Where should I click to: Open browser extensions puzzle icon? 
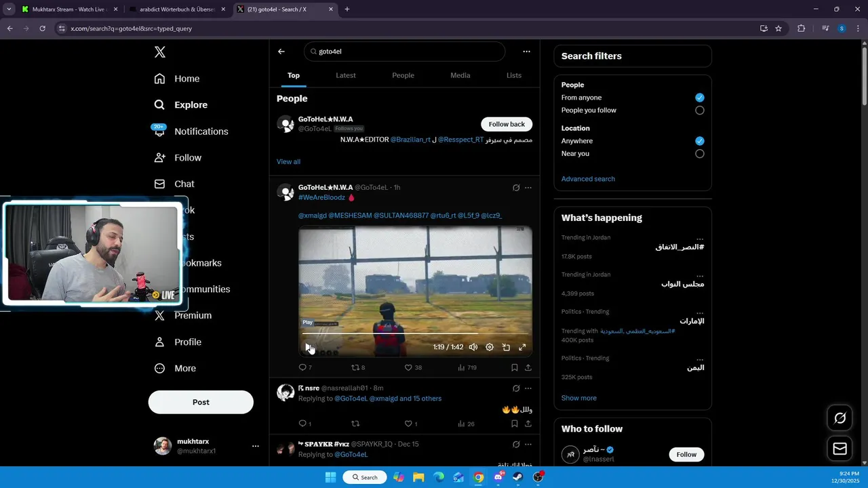point(802,28)
